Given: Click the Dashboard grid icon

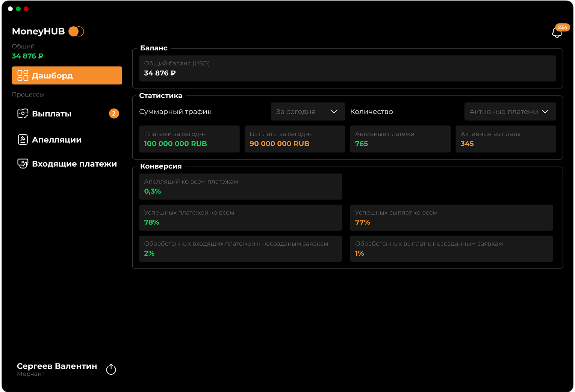Looking at the screenshot, I should pos(23,75).
